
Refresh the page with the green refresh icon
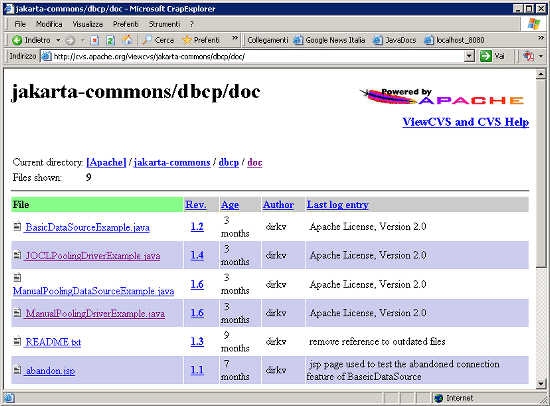(110, 40)
